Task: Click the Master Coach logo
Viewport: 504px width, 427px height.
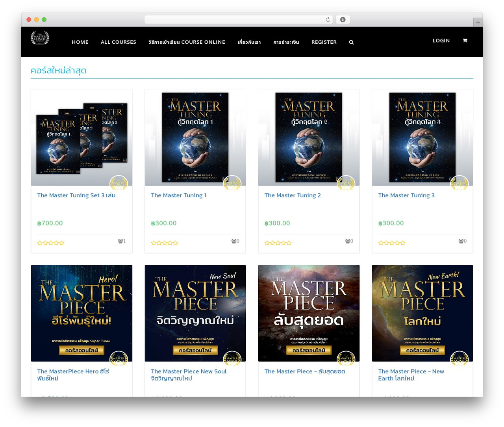Action: click(40, 38)
